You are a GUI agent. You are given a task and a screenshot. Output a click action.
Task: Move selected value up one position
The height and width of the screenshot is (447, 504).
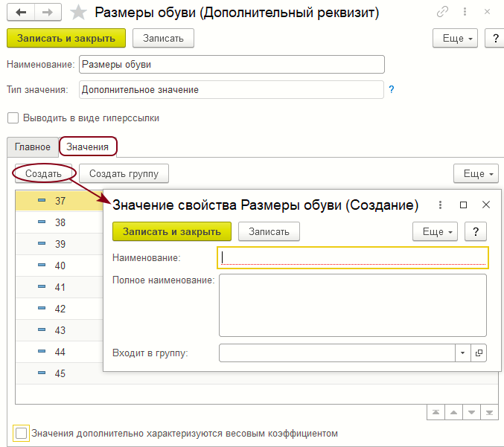pyautogui.click(x=453, y=412)
